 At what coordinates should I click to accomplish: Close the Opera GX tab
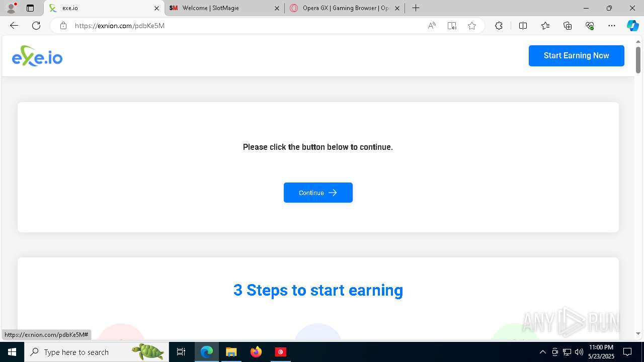pos(397,8)
